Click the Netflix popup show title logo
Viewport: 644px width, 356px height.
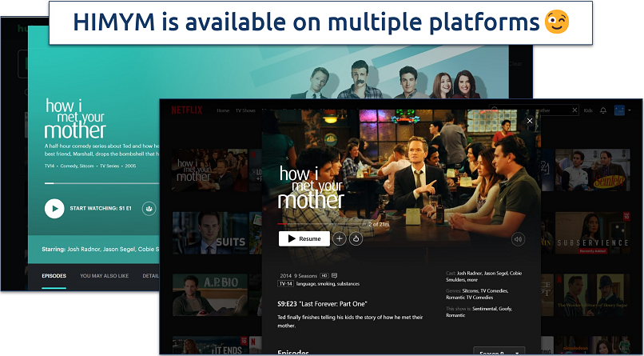311,187
